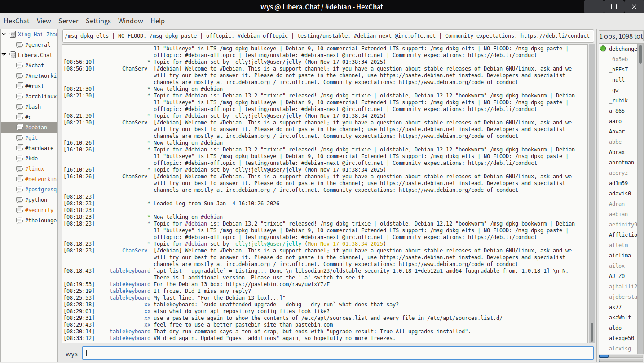Select user _0x5eb_ in the user list
The width and height of the screenshot is (644, 363).
tap(620, 59)
